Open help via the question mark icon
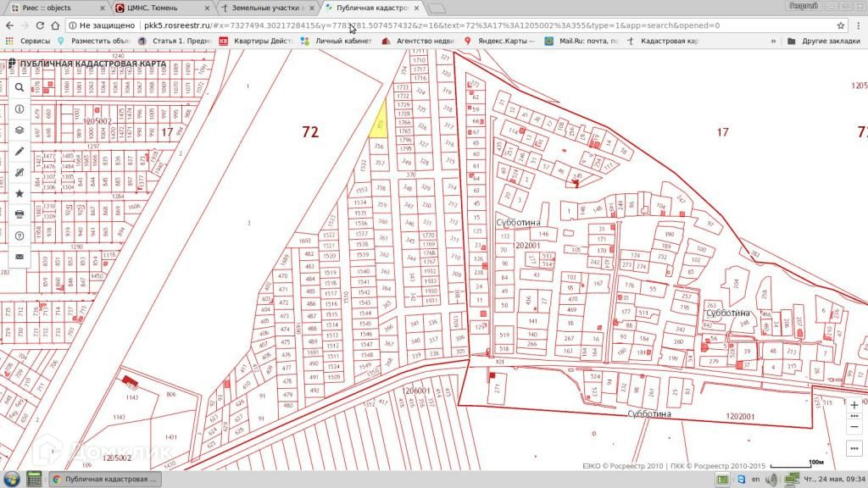This screenshot has width=868, height=488. (x=19, y=236)
